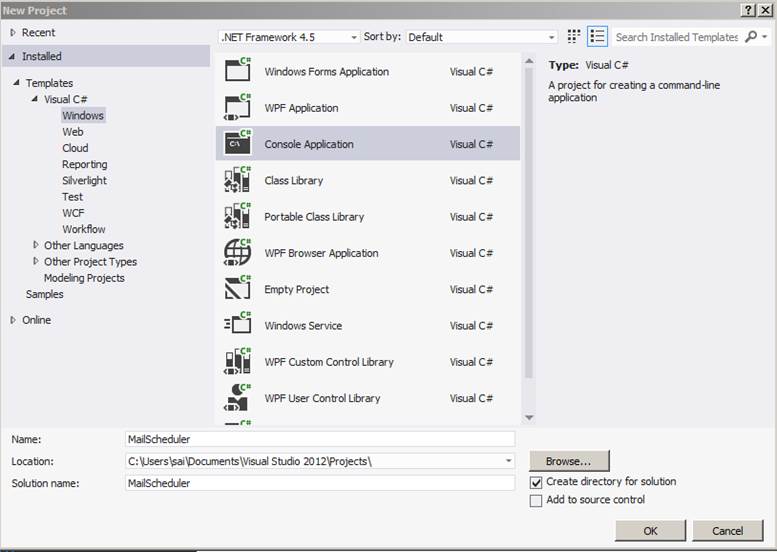
Task: Select the Web category
Action: click(x=73, y=132)
